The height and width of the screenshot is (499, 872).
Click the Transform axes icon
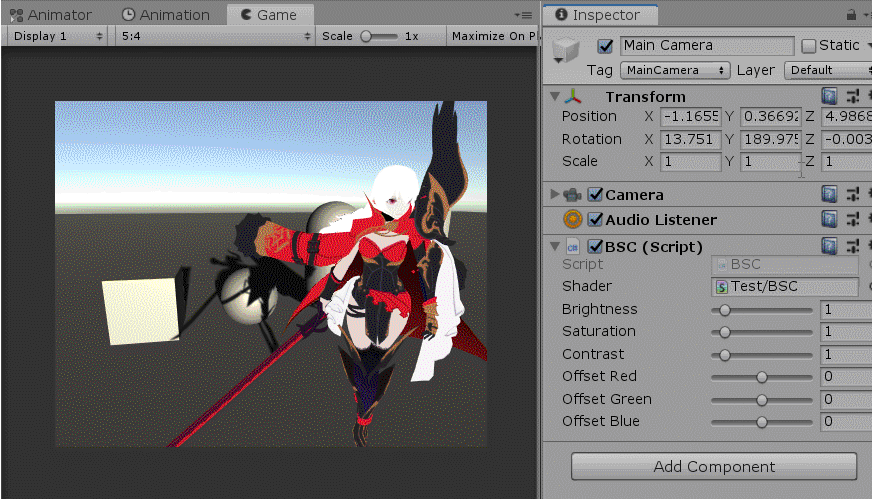pos(573,97)
